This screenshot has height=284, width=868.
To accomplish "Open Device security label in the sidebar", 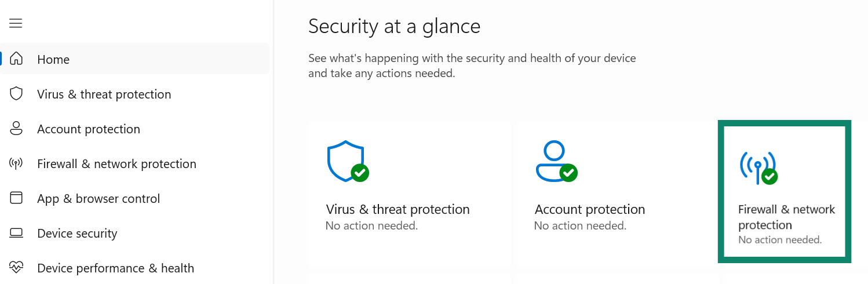I will [x=77, y=233].
